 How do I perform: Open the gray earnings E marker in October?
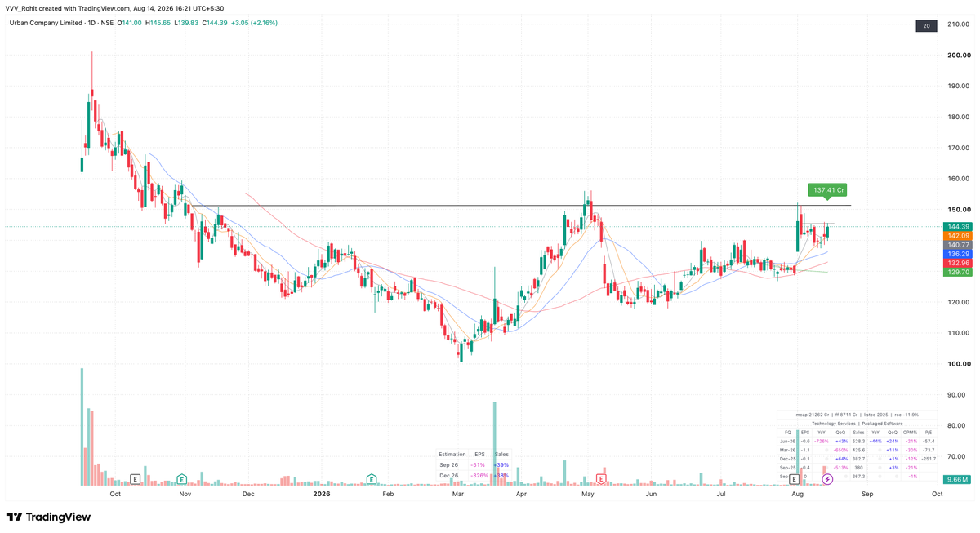(135, 479)
